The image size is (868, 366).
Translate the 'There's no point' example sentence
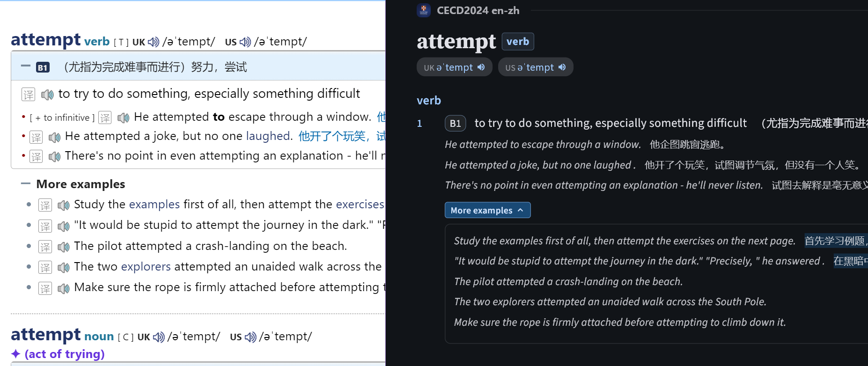pos(36,156)
